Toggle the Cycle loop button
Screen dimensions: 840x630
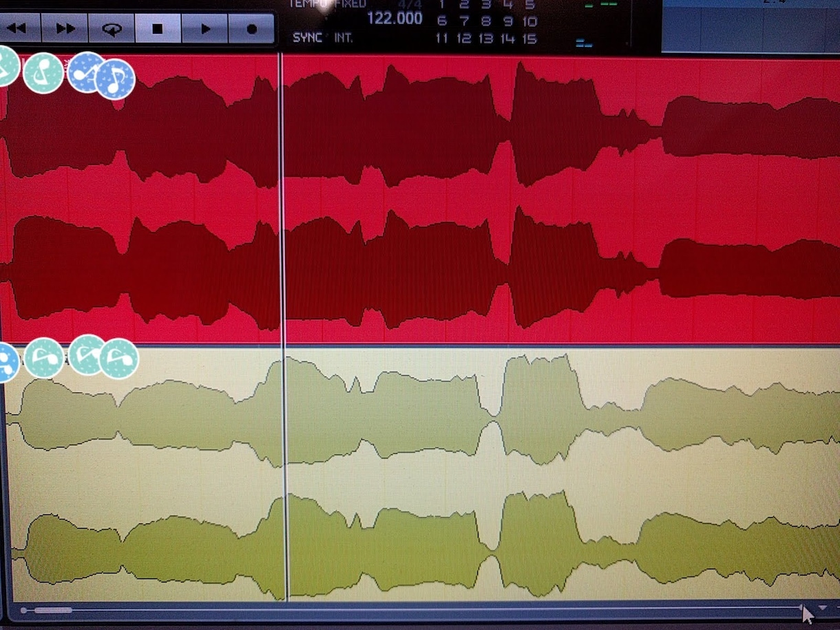click(x=111, y=29)
